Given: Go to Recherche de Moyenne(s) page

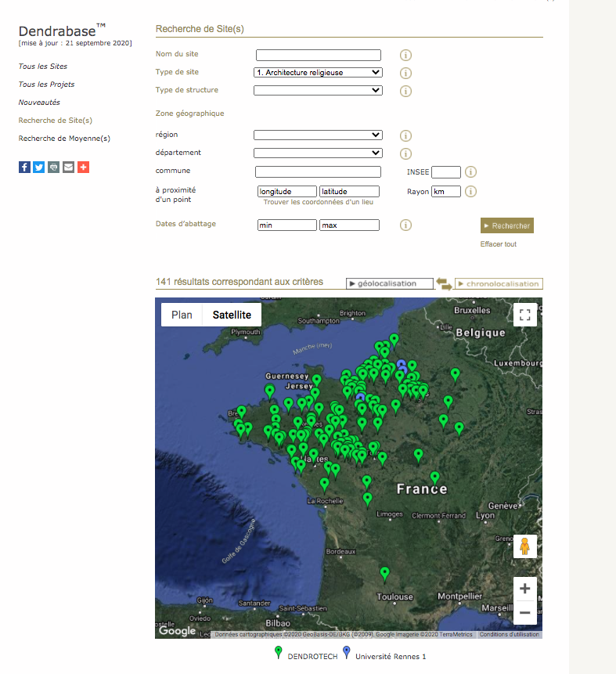Looking at the screenshot, I should click(64, 139).
